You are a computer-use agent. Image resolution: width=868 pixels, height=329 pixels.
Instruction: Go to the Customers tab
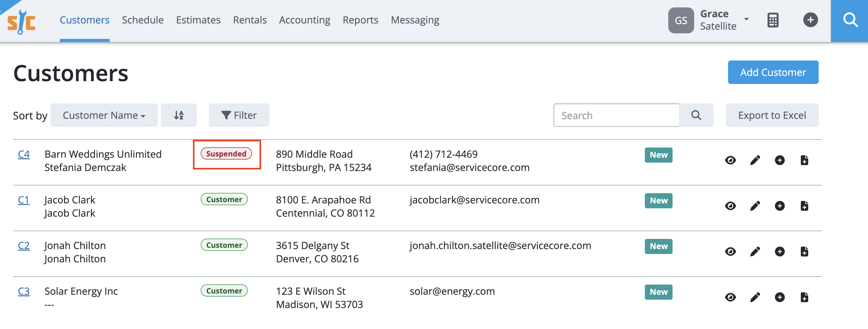84,20
